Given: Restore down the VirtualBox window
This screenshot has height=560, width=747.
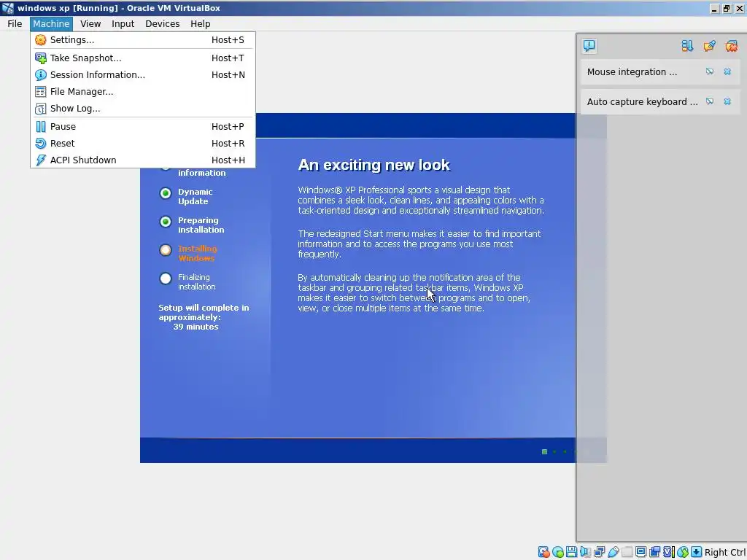Looking at the screenshot, I should point(727,9).
